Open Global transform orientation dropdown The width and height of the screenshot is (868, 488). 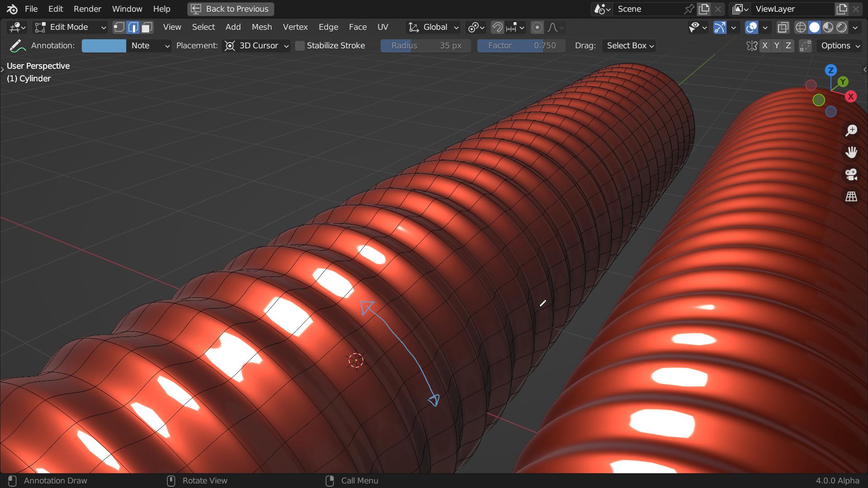(x=433, y=28)
